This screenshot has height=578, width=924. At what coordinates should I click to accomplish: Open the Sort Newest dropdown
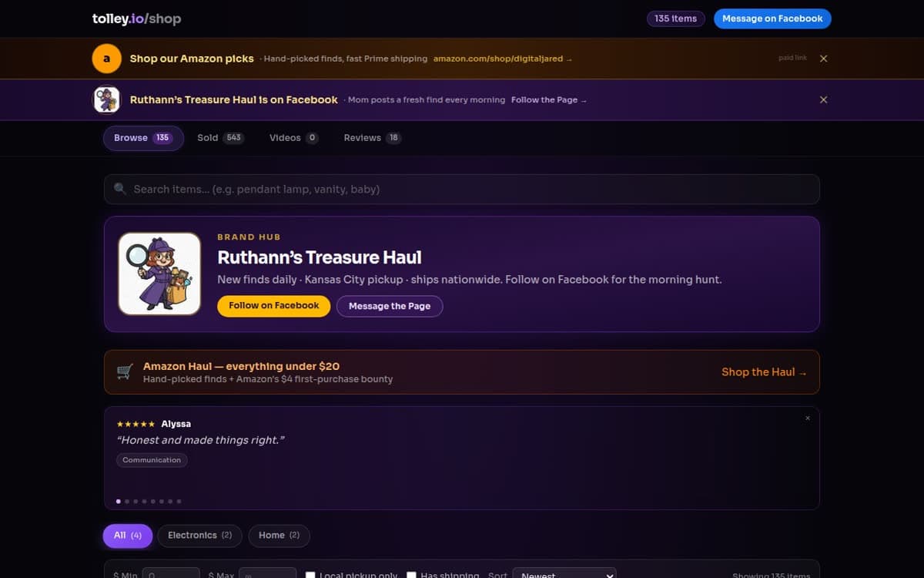point(564,575)
